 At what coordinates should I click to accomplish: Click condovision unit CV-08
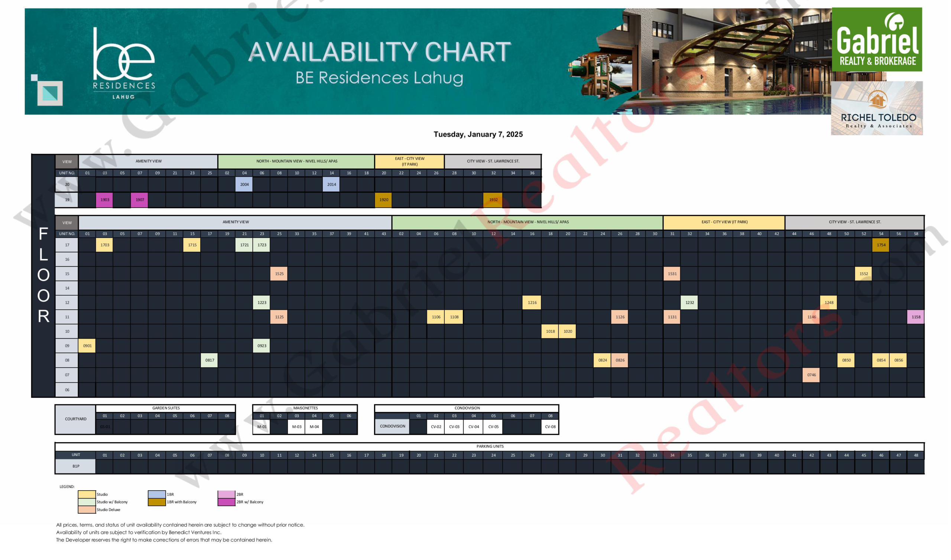coord(550,427)
